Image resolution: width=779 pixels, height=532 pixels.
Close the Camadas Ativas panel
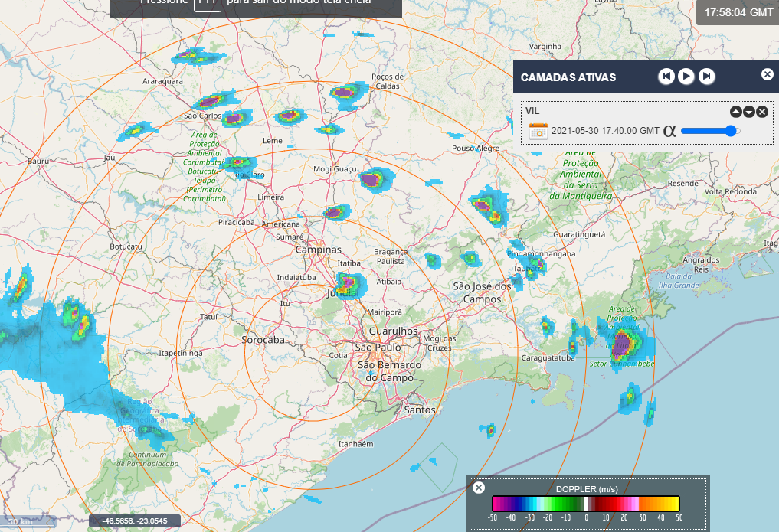point(767,74)
